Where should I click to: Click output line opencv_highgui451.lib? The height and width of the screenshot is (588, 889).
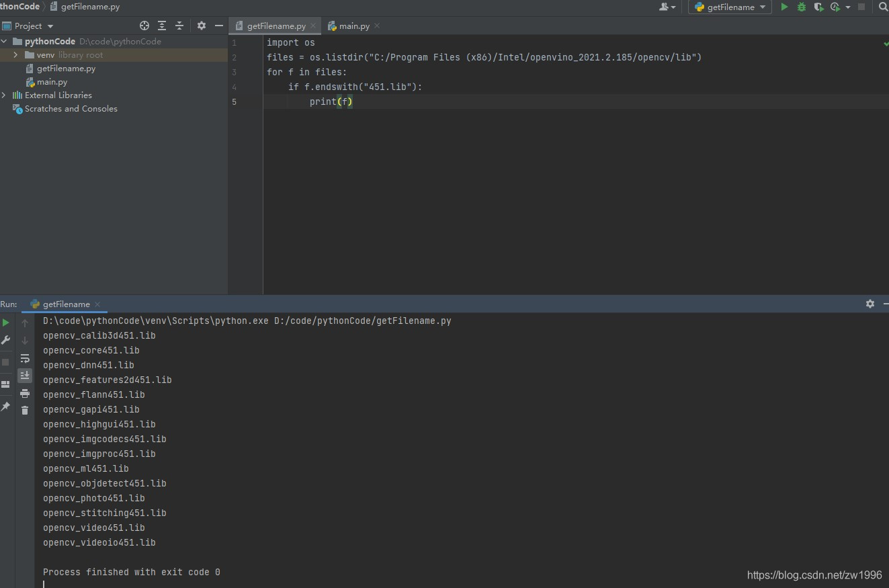tap(99, 424)
